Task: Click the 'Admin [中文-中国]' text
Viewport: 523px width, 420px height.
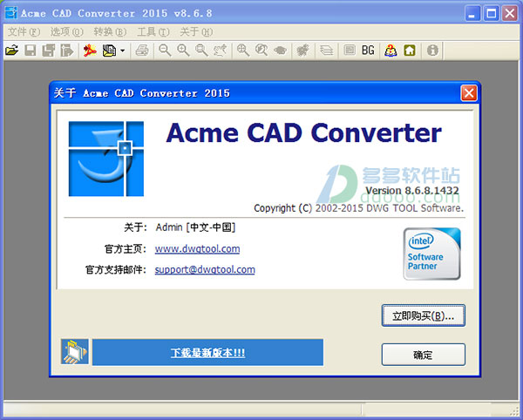Action: click(x=196, y=227)
